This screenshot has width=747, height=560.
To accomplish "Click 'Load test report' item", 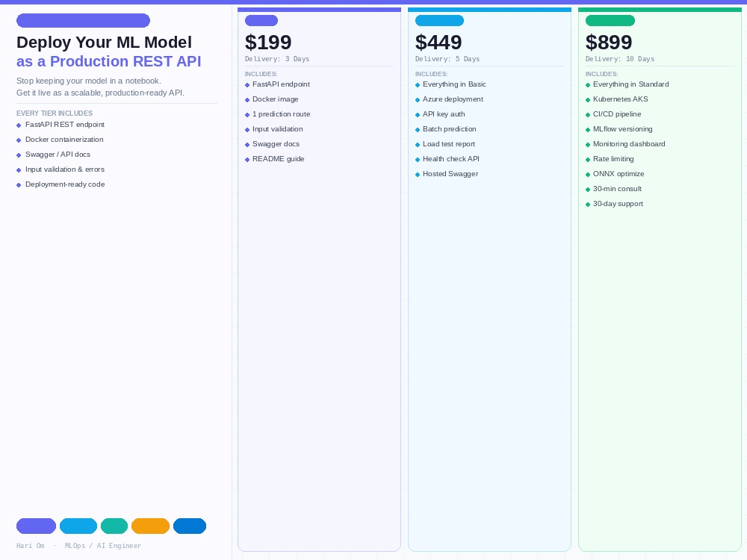I will [449, 144].
